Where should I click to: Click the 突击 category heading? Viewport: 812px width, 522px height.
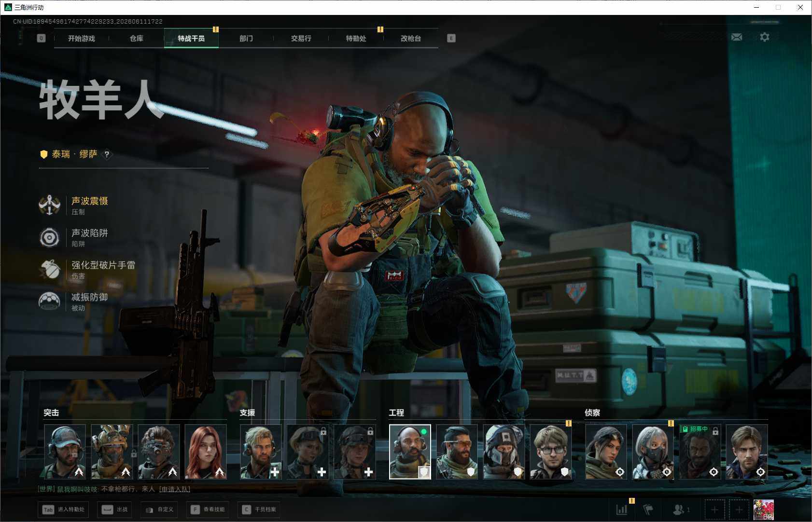click(x=51, y=412)
